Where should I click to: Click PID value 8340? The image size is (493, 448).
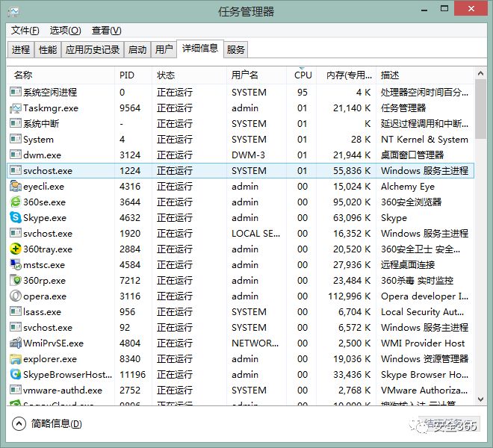(129, 358)
